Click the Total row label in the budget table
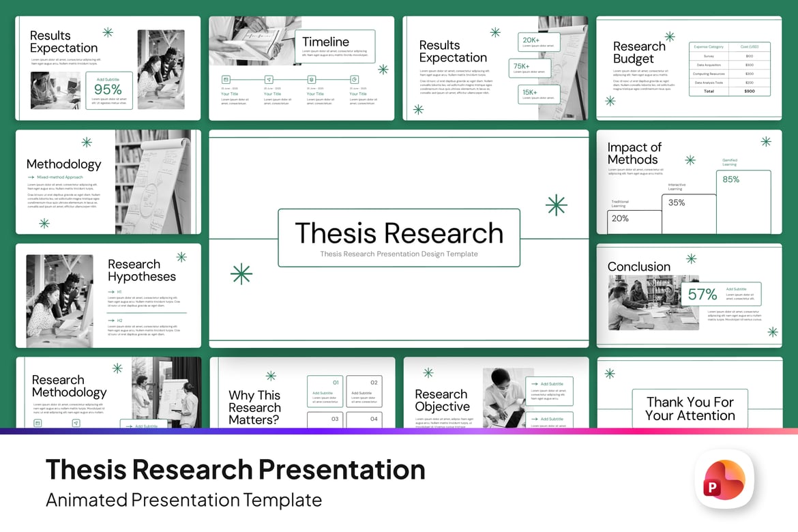The image size is (798, 532). click(709, 91)
